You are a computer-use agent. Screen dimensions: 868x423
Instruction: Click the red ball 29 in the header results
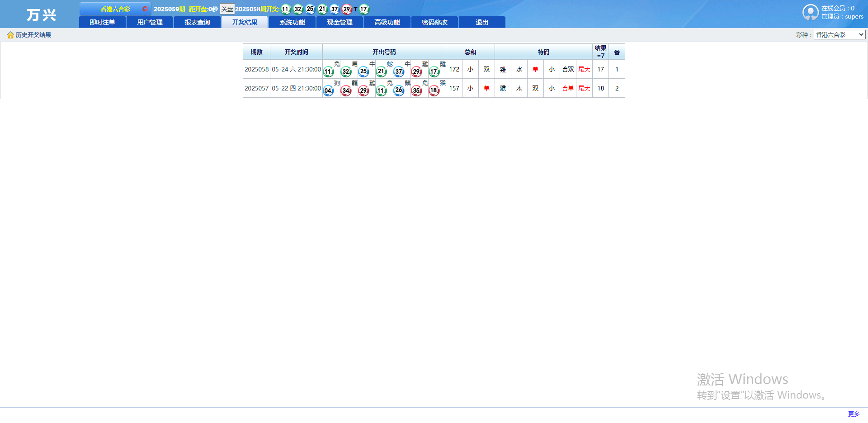tap(346, 9)
